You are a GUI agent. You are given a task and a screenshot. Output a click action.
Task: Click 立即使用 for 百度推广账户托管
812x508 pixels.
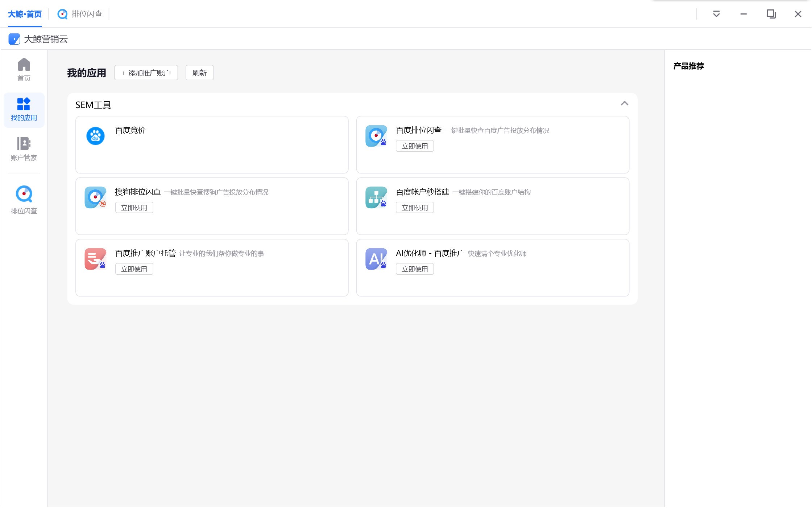[134, 269]
